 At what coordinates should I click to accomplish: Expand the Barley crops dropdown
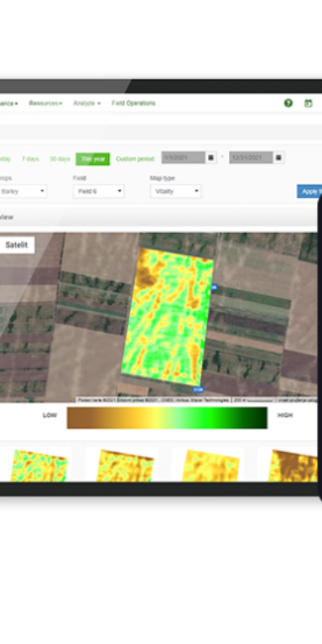coord(23,191)
